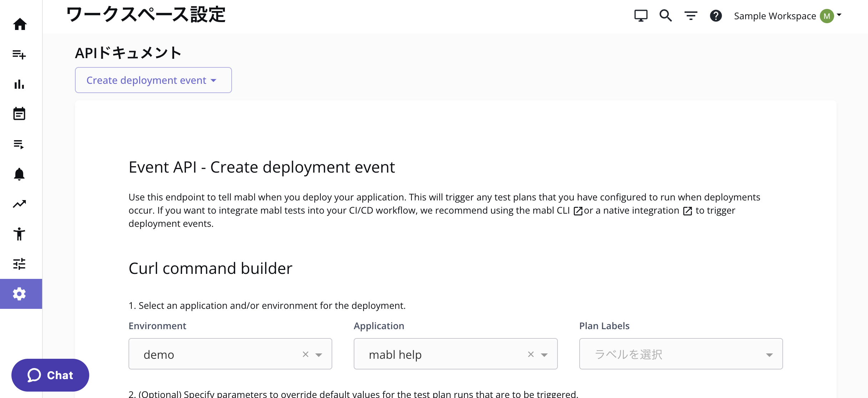The width and height of the screenshot is (868, 398).
Task: Open the notifications bell icon
Action: 19,174
